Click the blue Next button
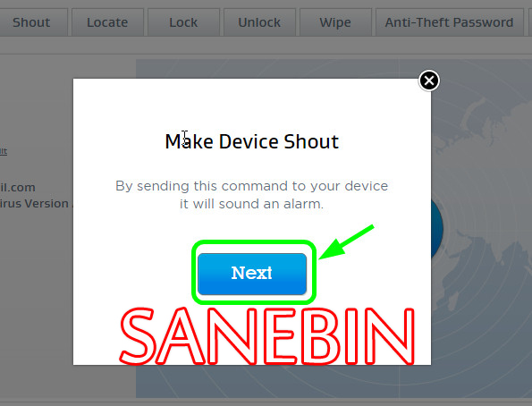This screenshot has height=406, width=532. point(252,274)
